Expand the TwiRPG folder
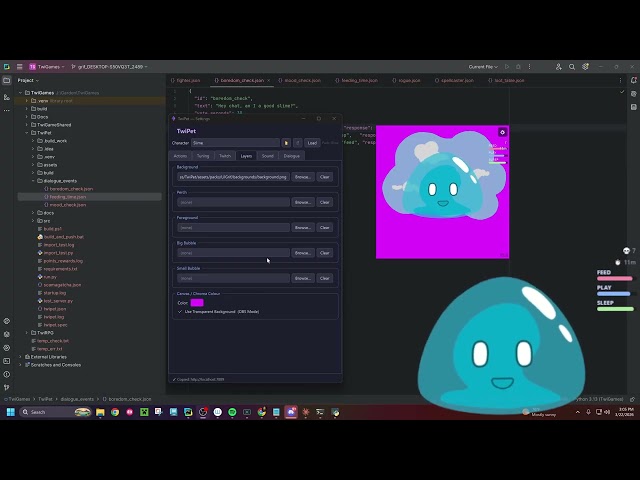Viewport: 640px width, 480px height. pos(27,333)
